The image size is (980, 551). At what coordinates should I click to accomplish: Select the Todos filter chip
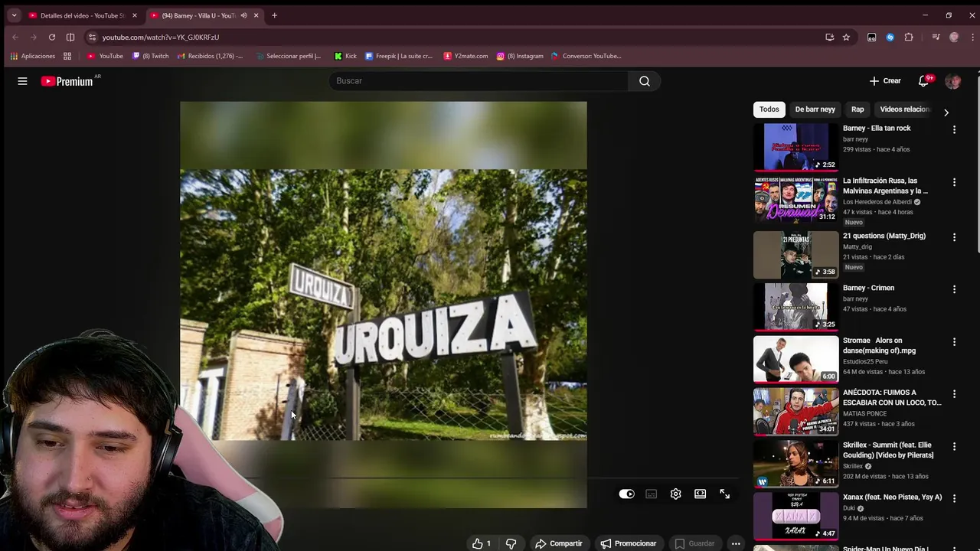[x=769, y=109]
